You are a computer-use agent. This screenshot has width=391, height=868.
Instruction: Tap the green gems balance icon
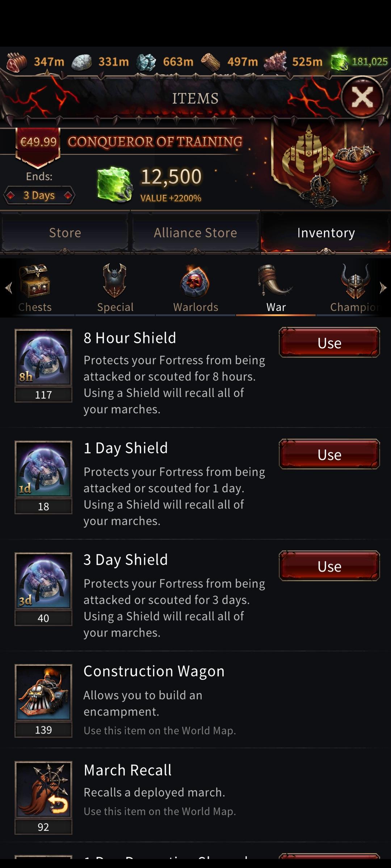click(x=340, y=62)
